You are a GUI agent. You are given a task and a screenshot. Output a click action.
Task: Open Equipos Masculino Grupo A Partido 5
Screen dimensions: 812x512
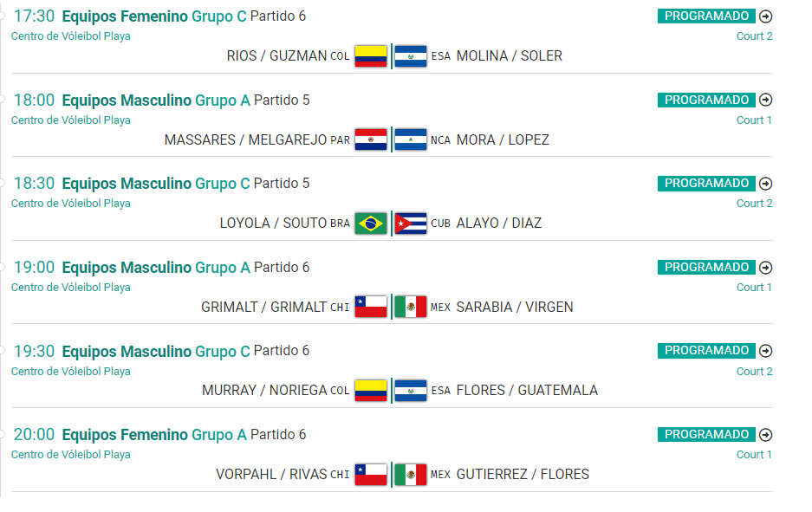tap(186, 100)
